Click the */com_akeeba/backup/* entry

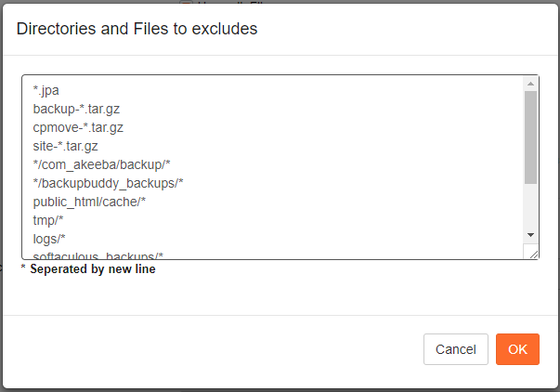click(101, 164)
